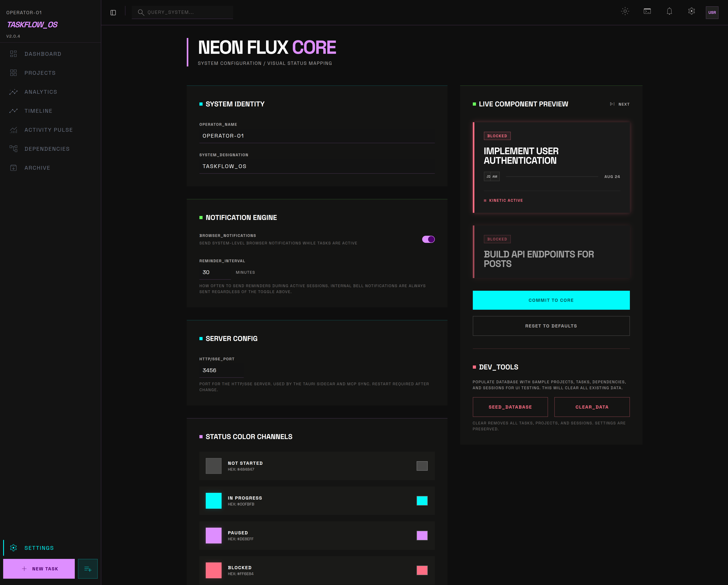Click inside the QUERY_SYSTEM search field
This screenshot has width=728, height=585.
pos(182,12)
